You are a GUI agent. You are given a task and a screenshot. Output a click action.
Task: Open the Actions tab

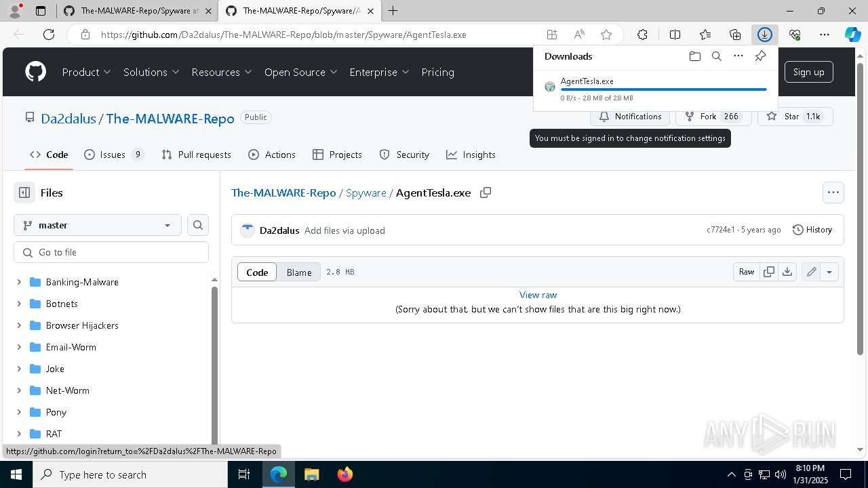(272, 155)
